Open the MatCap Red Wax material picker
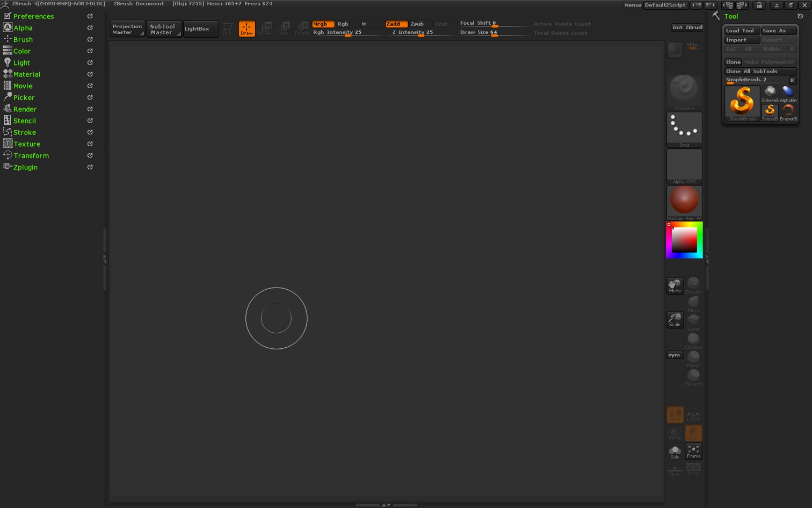Image resolution: width=812 pixels, height=508 pixels. [684, 203]
